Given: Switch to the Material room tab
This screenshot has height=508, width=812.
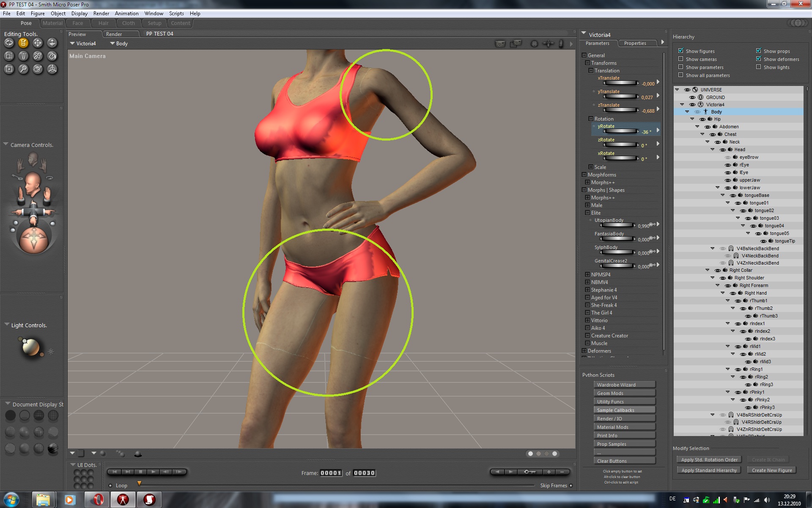Looking at the screenshot, I should click(52, 23).
